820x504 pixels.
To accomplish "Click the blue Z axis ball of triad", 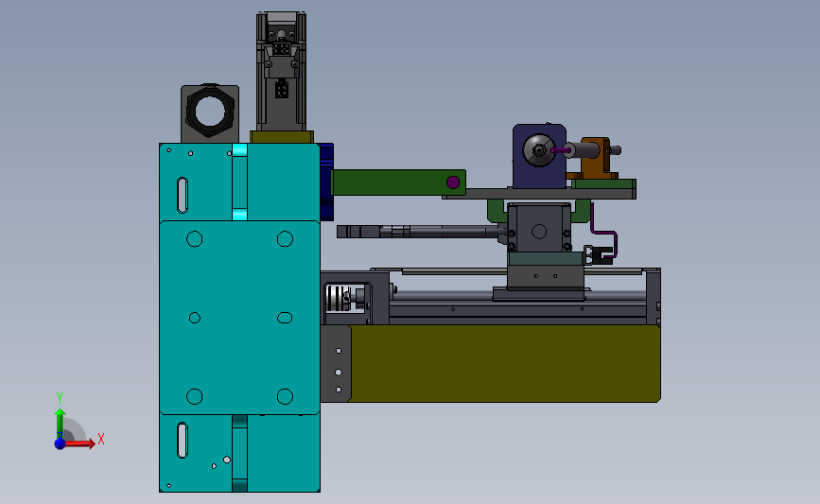I will tap(61, 443).
